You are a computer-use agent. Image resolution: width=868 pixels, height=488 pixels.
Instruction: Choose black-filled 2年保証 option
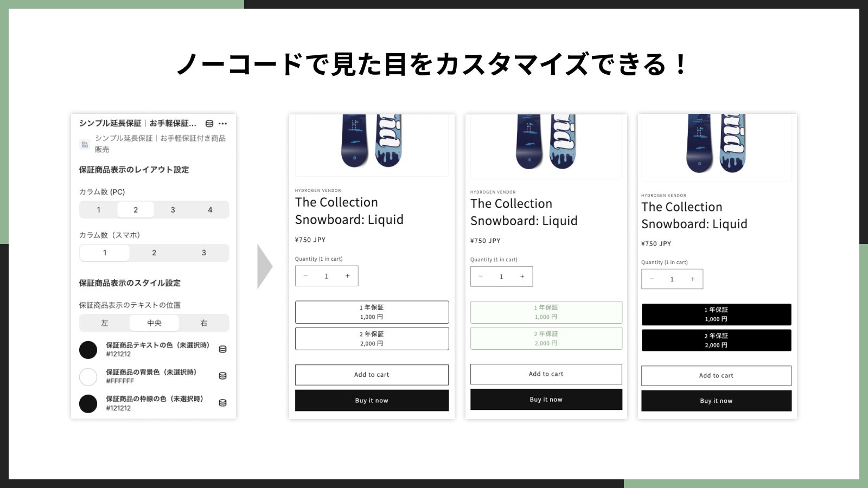coord(716,341)
